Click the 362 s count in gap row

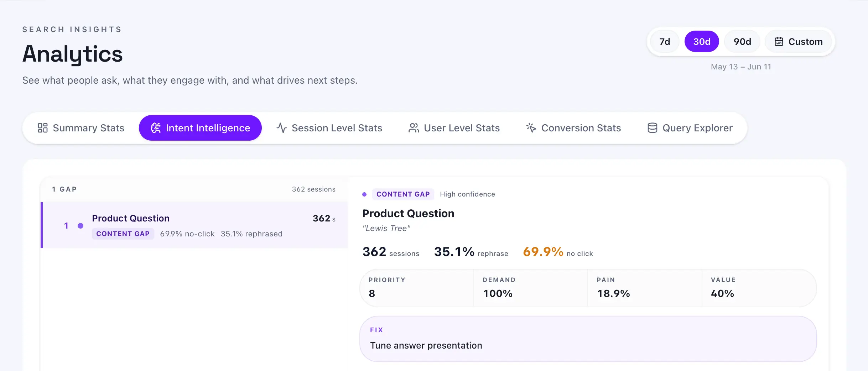[x=324, y=218]
